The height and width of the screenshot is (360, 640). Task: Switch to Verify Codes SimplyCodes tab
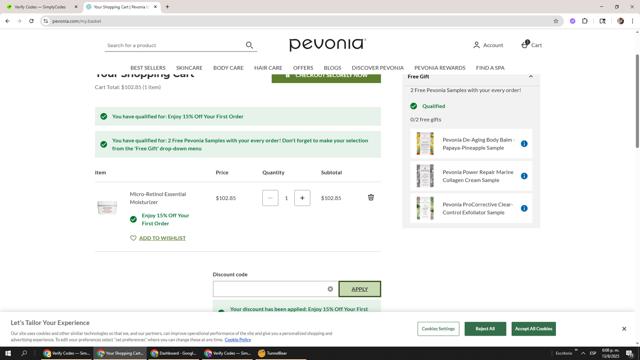click(40, 7)
